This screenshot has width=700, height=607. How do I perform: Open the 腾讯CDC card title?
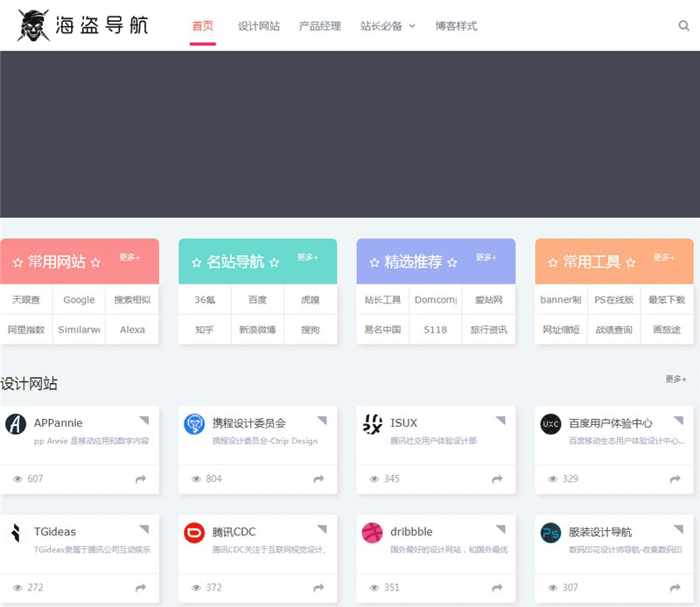pos(234,532)
